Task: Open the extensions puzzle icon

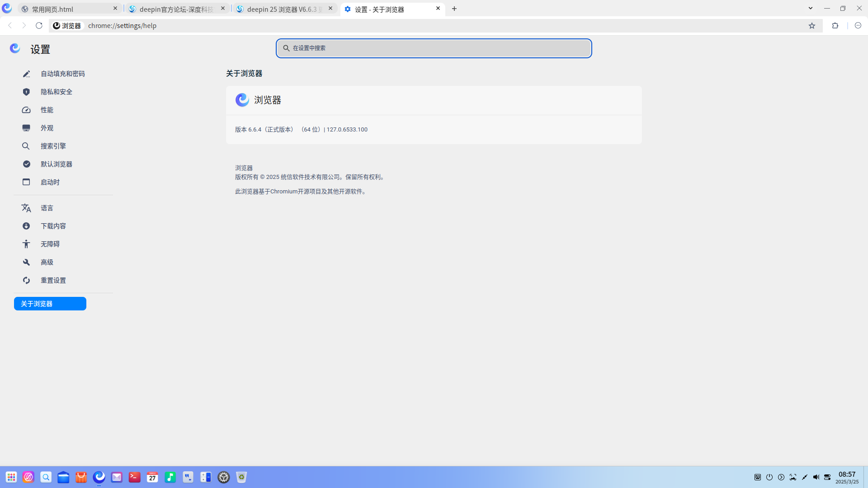Action: click(835, 26)
